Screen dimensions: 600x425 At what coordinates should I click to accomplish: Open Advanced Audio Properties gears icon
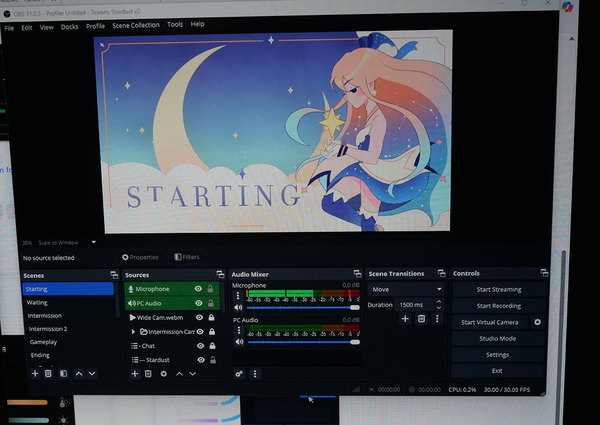pyautogui.click(x=239, y=374)
